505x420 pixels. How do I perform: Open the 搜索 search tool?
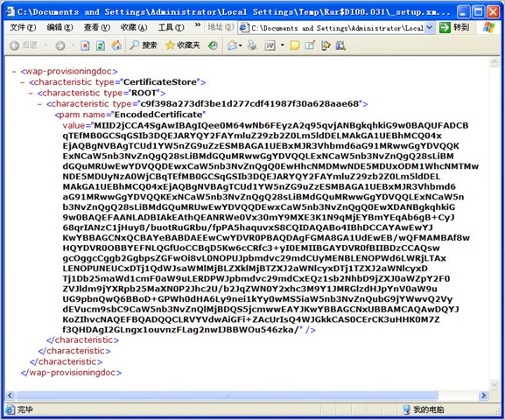[x=144, y=45]
